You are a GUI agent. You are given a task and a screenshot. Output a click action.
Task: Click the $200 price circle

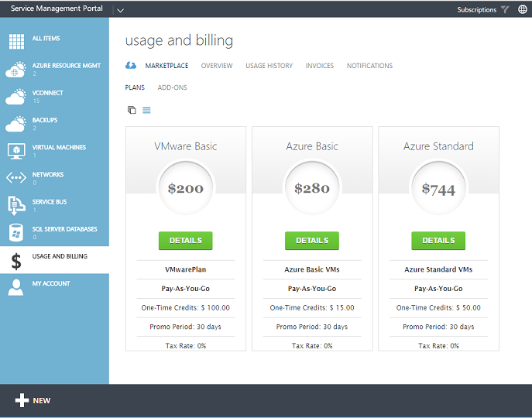coord(186,188)
